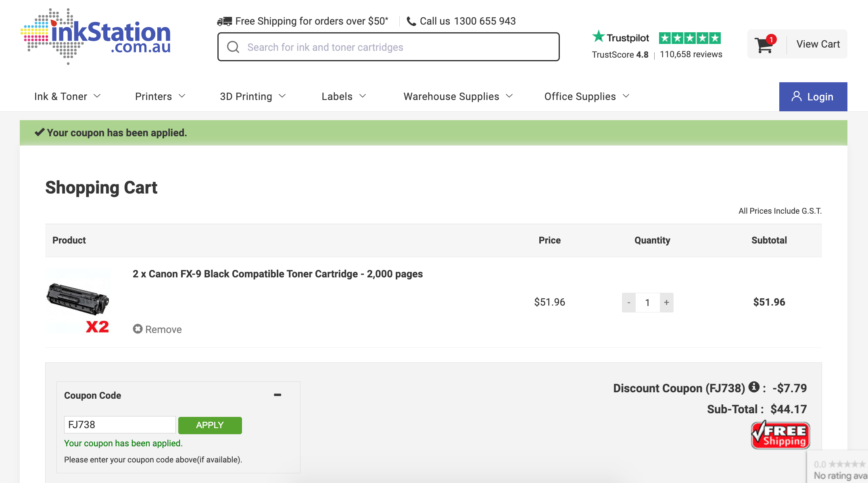Screen dimensions: 868x483
Task: Click the shopping cart icon with badge
Action: (x=765, y=44)
